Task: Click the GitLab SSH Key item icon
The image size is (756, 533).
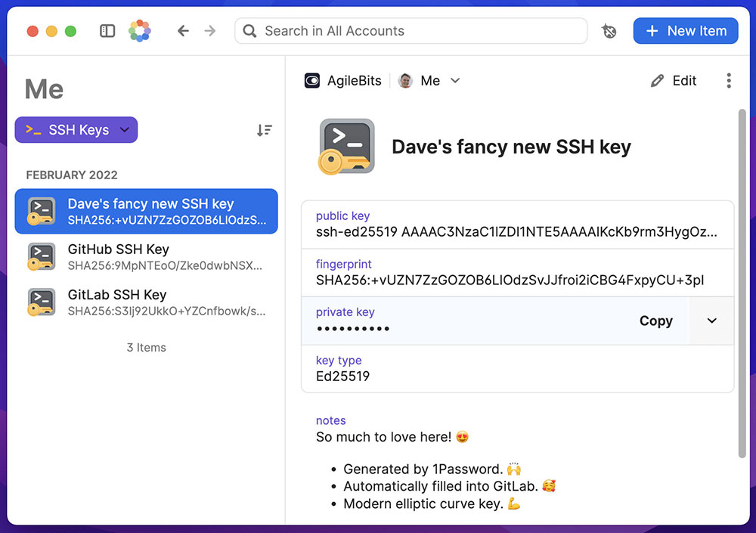Action: click(x=40, y=302)
